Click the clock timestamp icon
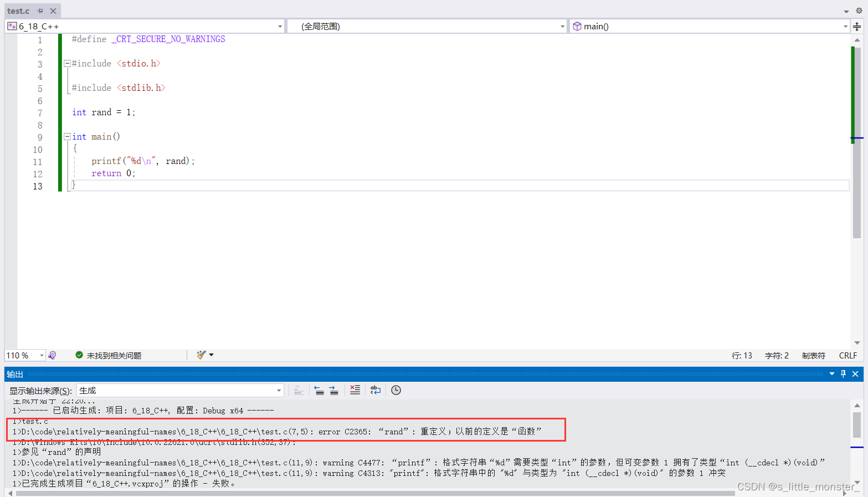 (x=396, y=390)
